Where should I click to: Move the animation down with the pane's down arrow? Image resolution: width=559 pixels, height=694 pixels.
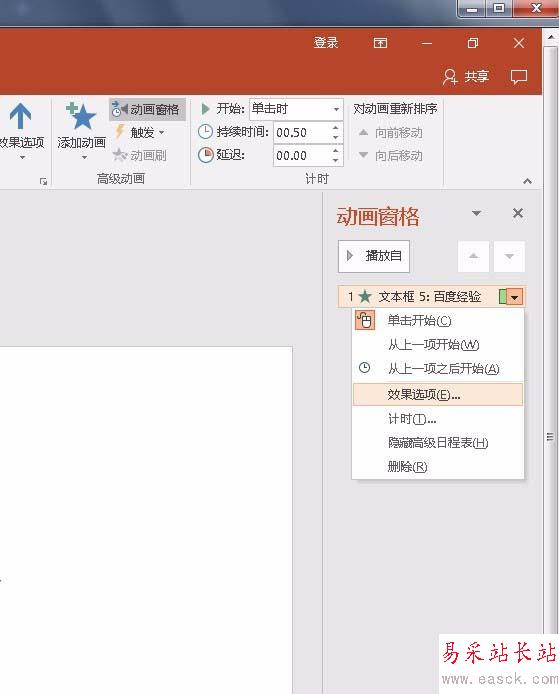point(509,256)
